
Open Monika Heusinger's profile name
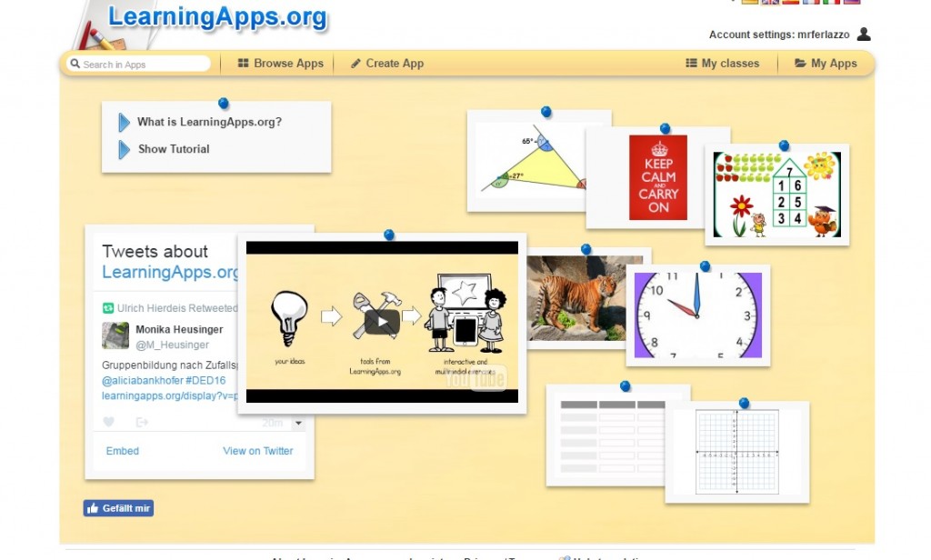pos(179,329)
